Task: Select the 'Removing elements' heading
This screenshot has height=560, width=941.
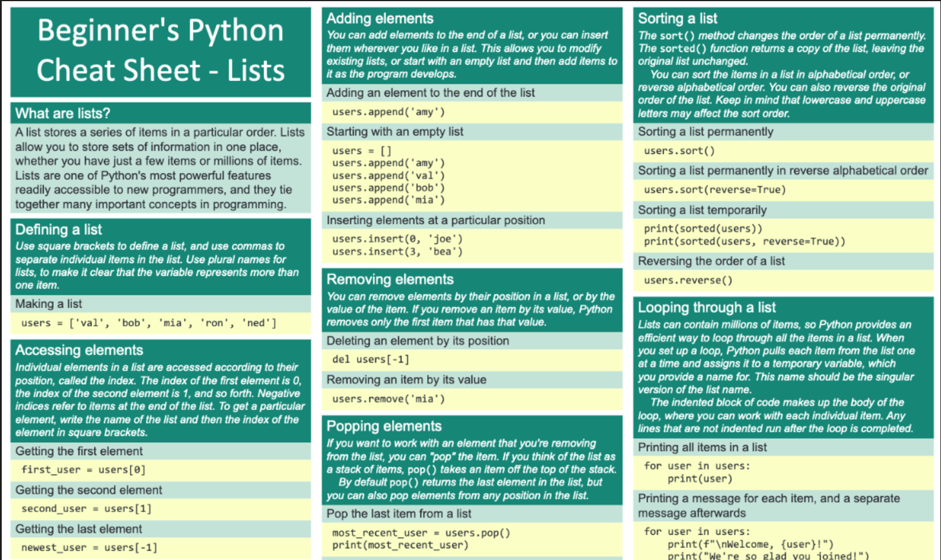Action: (x=390, y=279)
